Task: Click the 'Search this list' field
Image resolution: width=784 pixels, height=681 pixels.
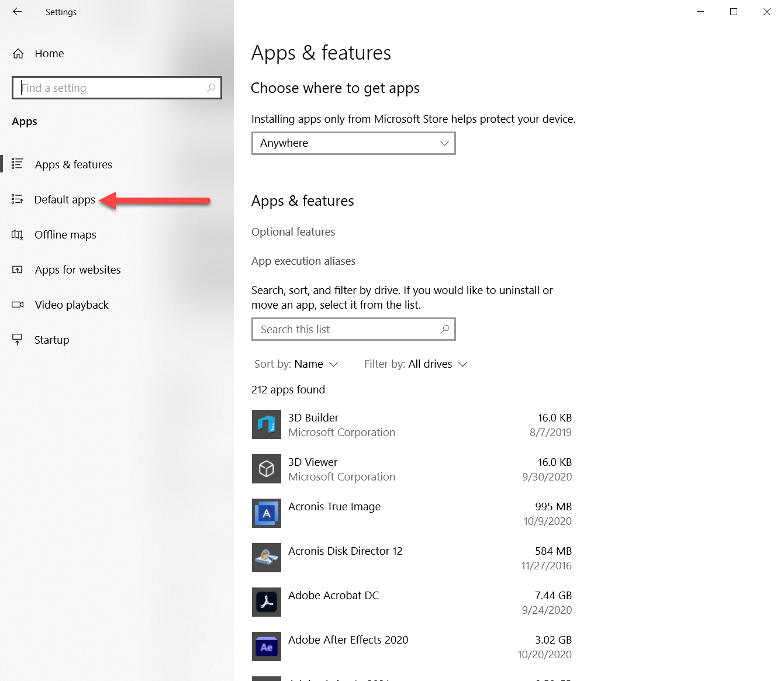Action: click(x=353, y=329)
